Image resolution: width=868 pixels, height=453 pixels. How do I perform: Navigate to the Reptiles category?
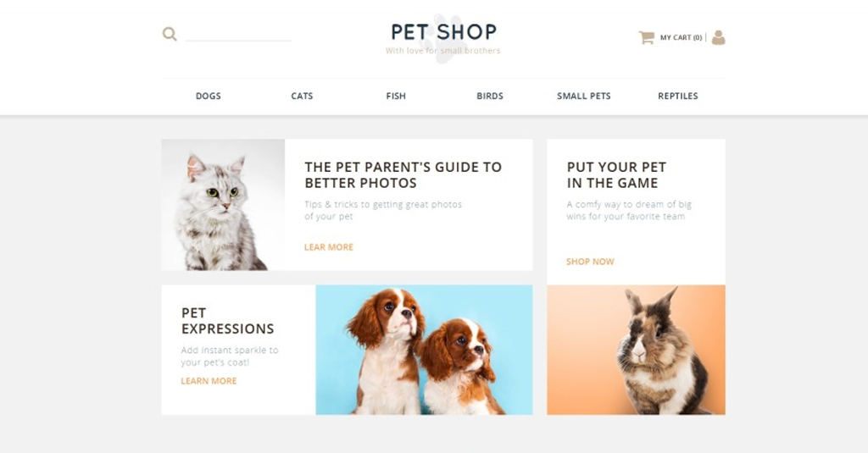click(x=677, y=96)
